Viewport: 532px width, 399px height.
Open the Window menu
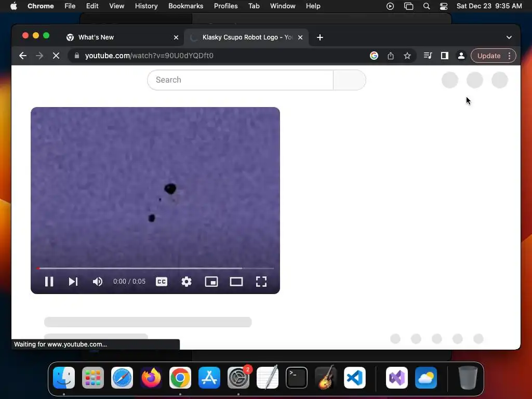click(x=283, y=6)
